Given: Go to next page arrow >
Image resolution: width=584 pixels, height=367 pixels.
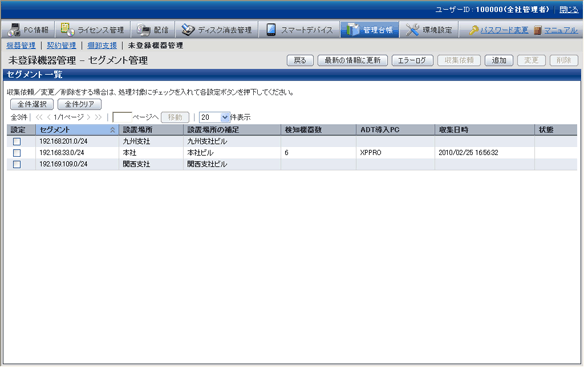Looking at the screenshot, I should pos(89,117).
